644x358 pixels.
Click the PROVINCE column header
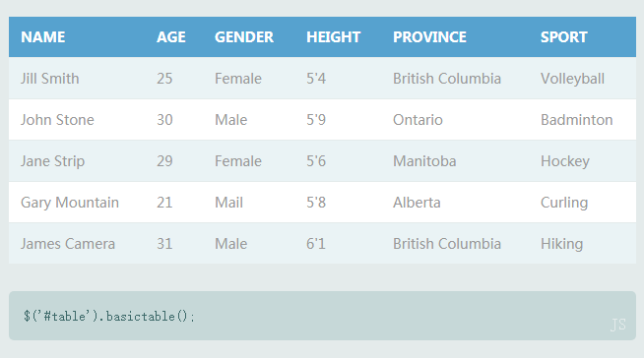[429, 37]
